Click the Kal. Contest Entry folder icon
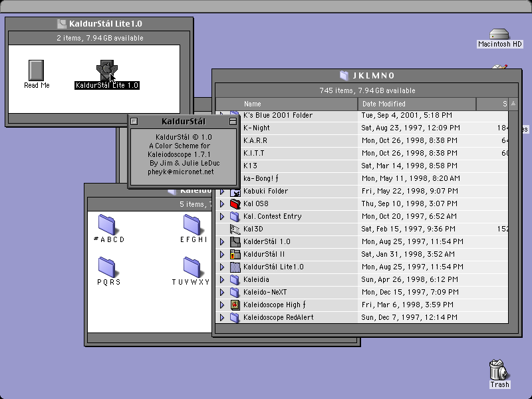 click(235, 217)
